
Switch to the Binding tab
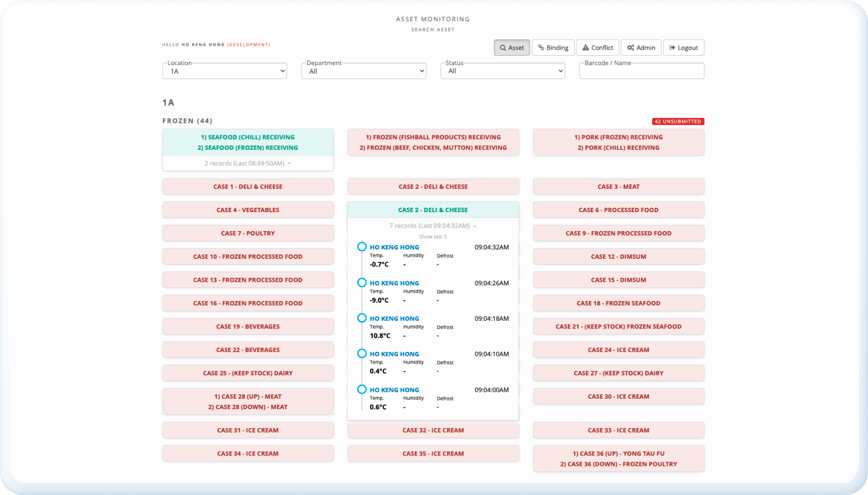(x=553, y=48)
